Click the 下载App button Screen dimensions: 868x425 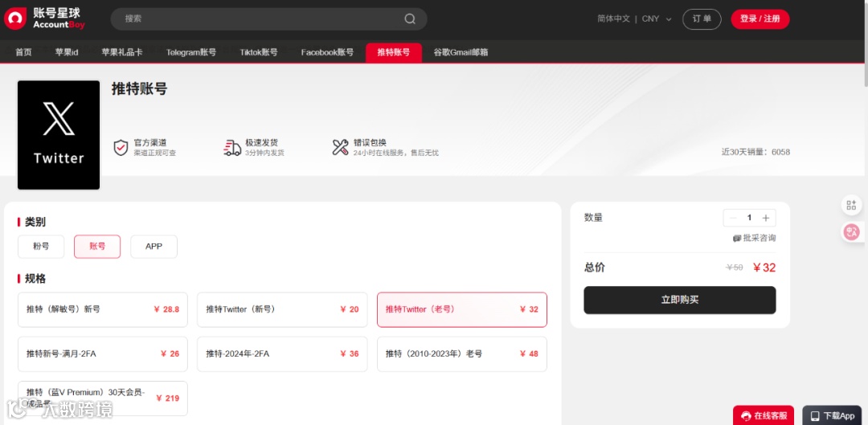pos(832,415)
